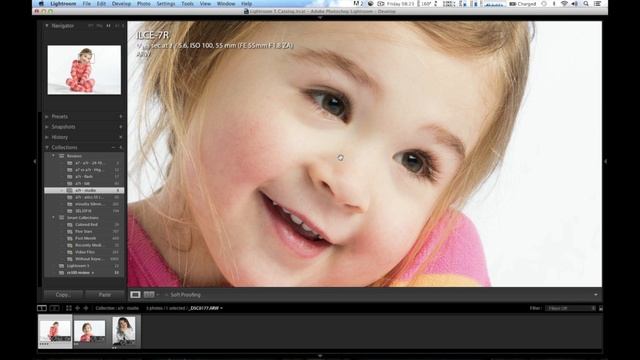Open Spotlight search in menu bar
The width and height of the screenshot is (640, 360).
(x=586, y=4)
